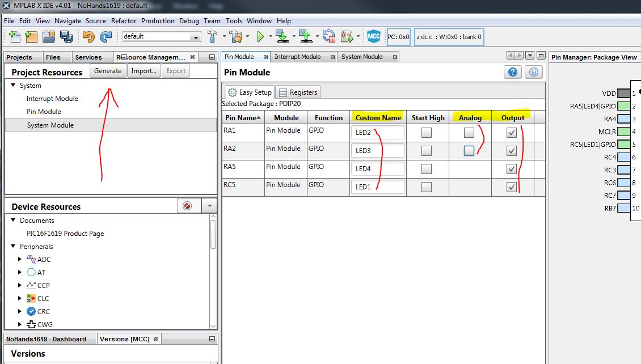Click the Generate button
Image resolution: width=641 pixels, height=364 pixels.
coord(108,71)
